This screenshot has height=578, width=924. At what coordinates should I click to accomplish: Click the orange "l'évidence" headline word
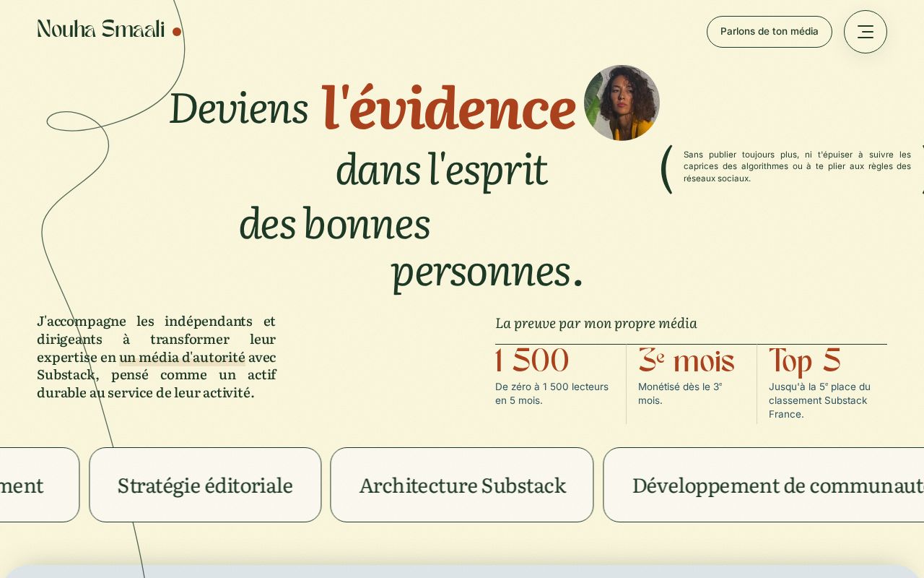(448, 108)
